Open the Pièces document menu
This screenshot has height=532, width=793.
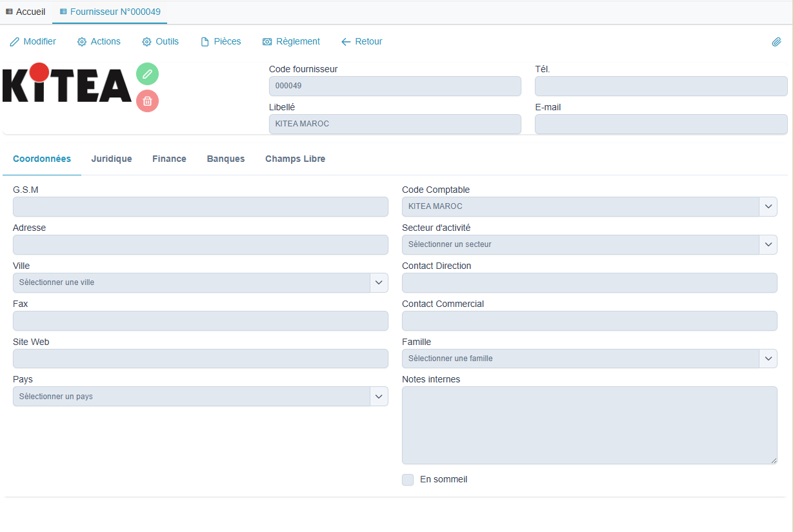tap(221, 42)
